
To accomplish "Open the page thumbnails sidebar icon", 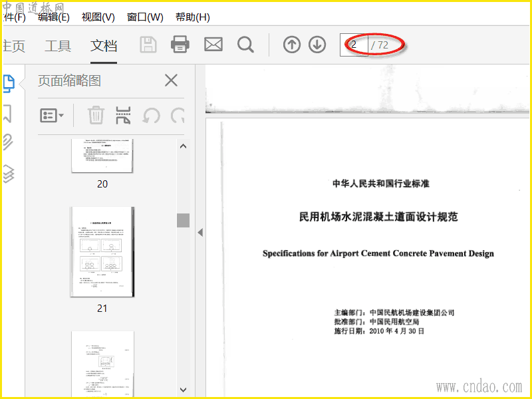I will click(x=9, y=84).
